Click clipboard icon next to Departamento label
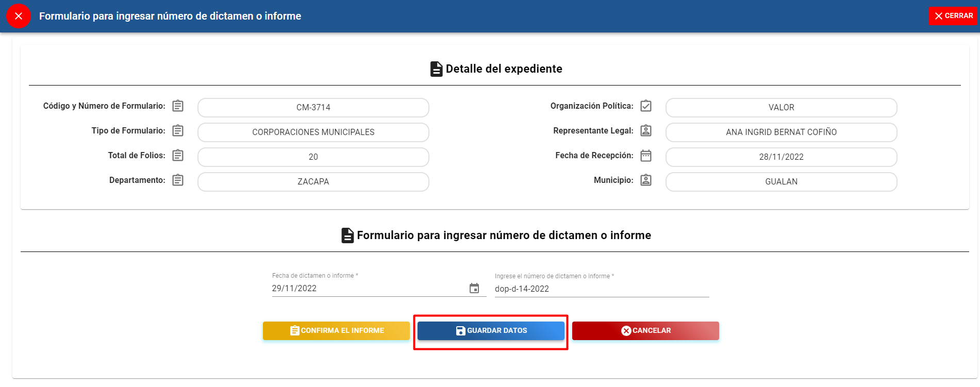Viewport: 980px width, 387px height. tap(178, 180)
